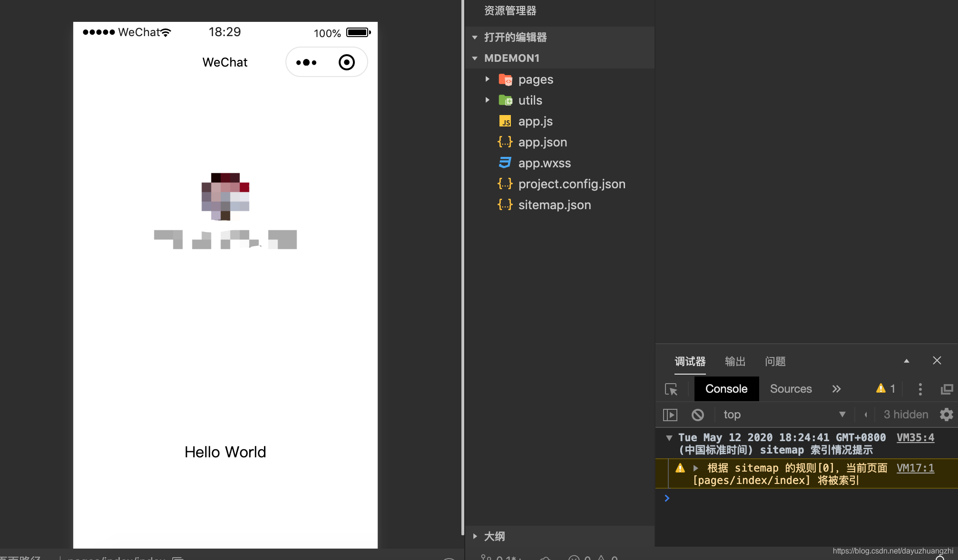
Task: Click the inspect element cursor icon
Action: pos(671,389)
